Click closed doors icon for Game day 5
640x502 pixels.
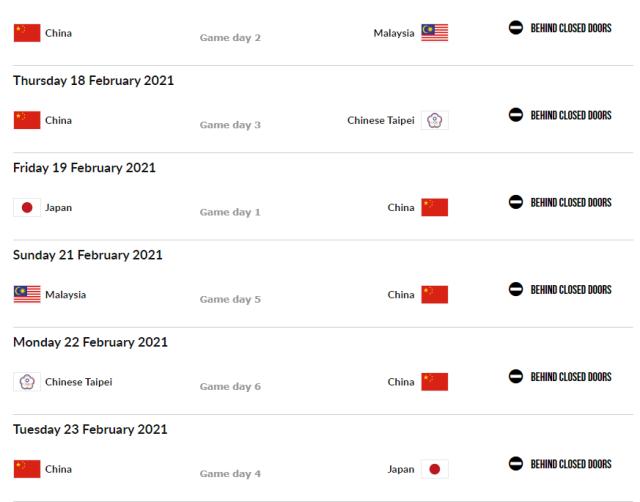[x=515, y=290]
